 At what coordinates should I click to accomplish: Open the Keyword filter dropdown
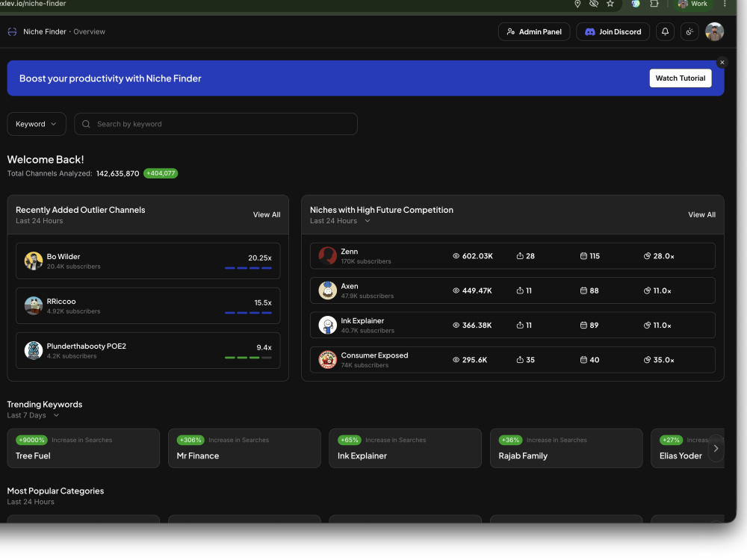[x=36, y=124]
